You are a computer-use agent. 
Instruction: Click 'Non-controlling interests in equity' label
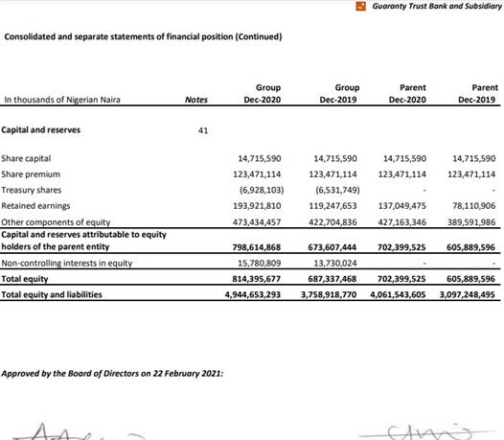(x=67, y=263)
